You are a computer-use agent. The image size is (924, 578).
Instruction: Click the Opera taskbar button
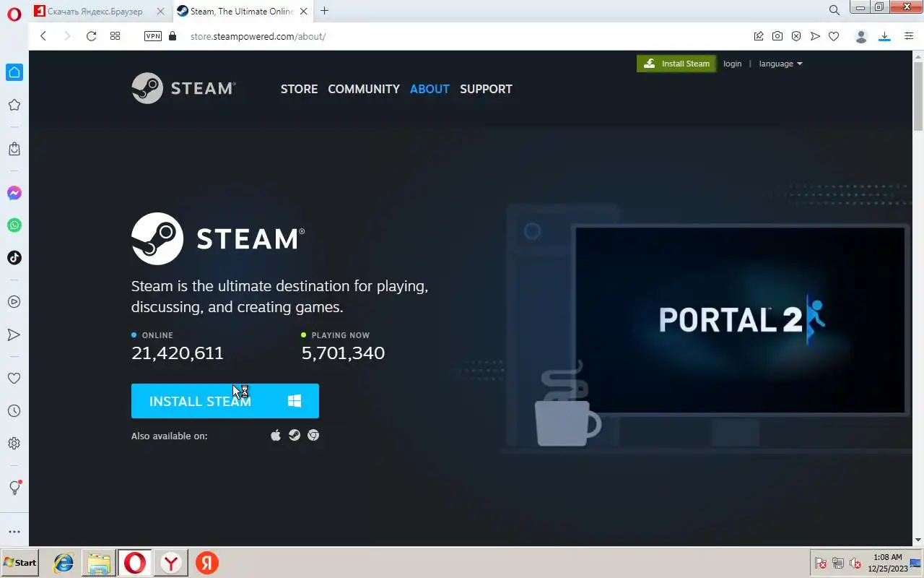135,563
